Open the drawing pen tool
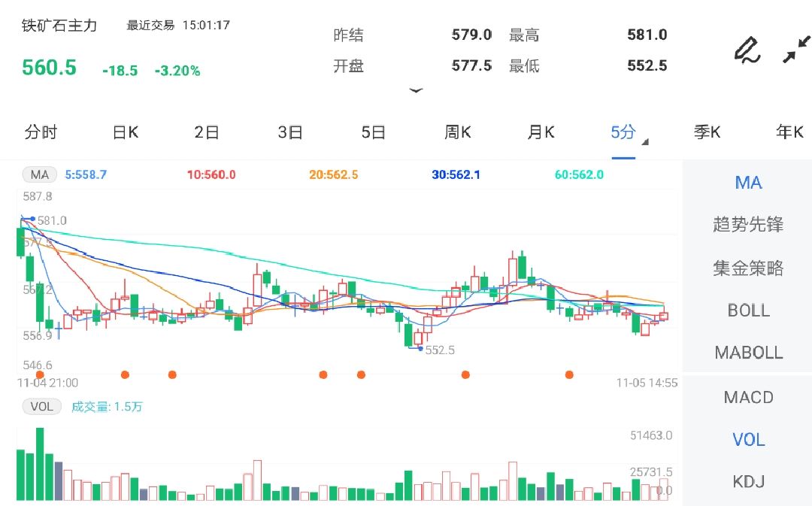 (748, 50)
